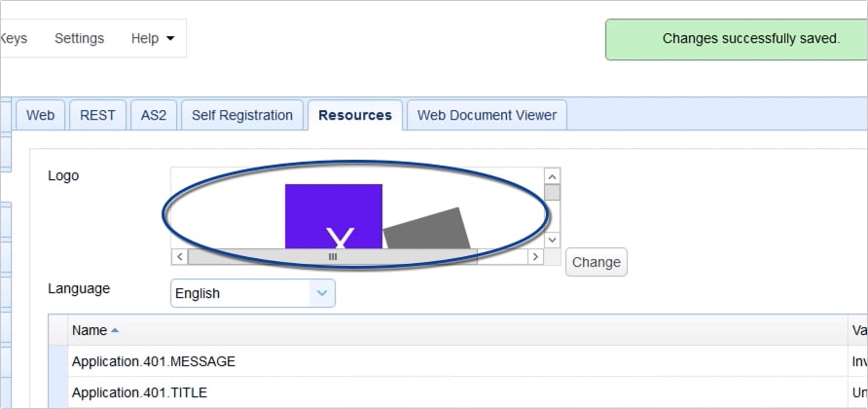Switch to the REST tab
This screenshot has width=868, height=409.
click(x=97, y=115)
